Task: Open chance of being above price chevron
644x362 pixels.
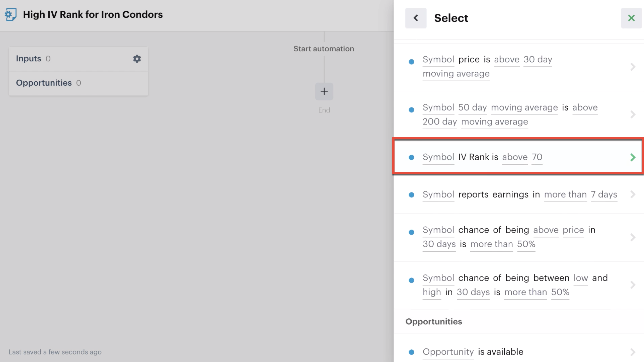Action: (633, 237)
